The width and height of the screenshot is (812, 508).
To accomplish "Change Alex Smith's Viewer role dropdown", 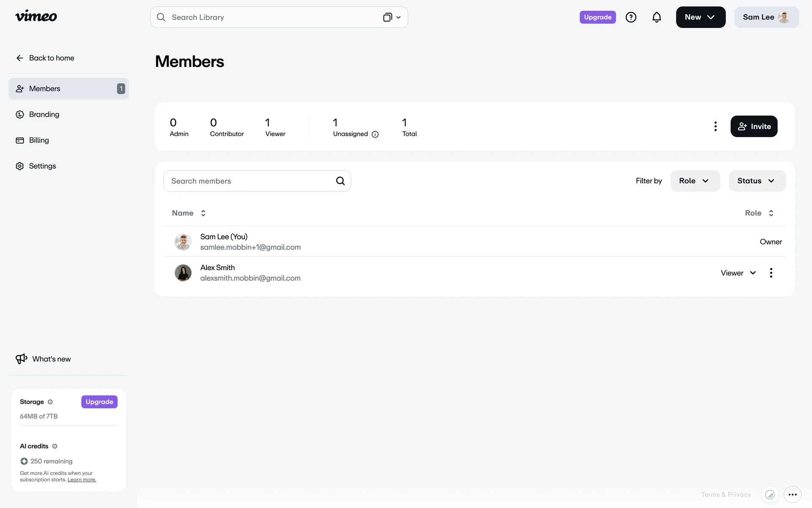I will (738, 273).
